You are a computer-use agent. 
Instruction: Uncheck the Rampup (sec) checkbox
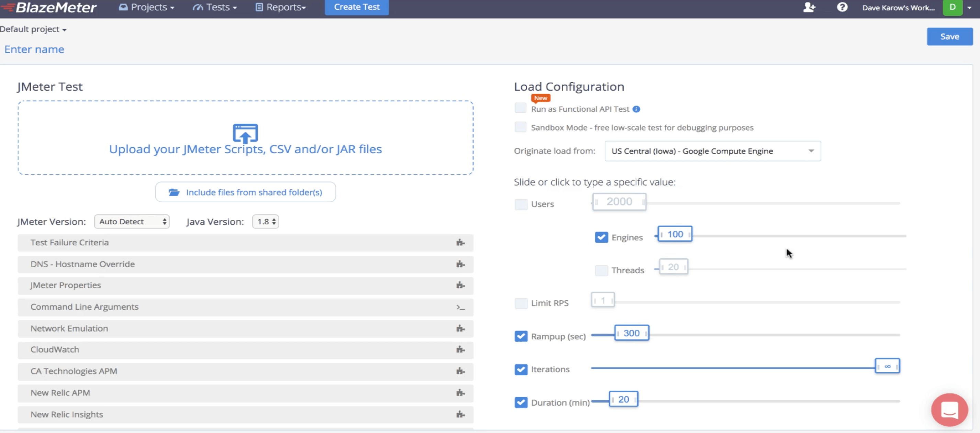521,336
